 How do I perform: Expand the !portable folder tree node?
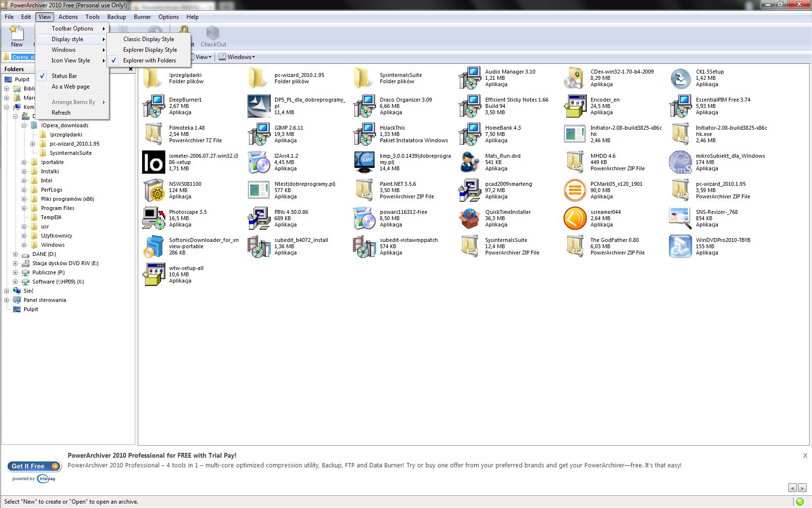(x=24, y=162)
